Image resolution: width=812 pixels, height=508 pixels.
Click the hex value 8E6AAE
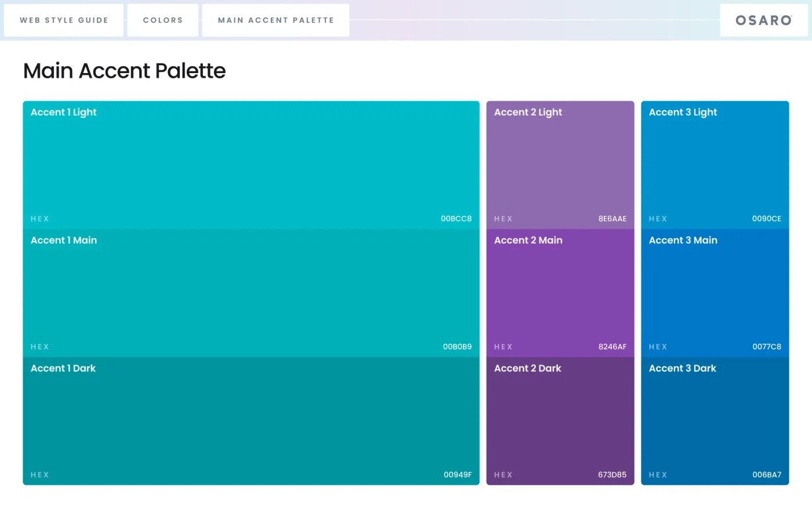[x=612, y=219]
